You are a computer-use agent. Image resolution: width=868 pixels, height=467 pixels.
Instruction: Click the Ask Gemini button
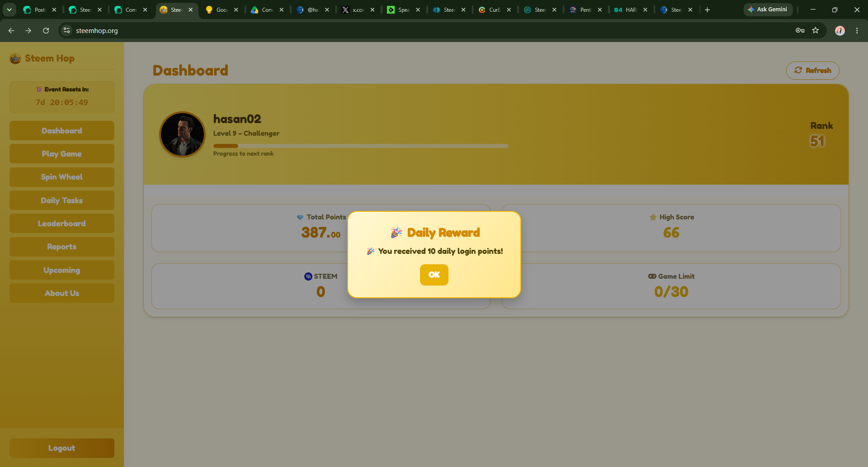coord(768,10)
